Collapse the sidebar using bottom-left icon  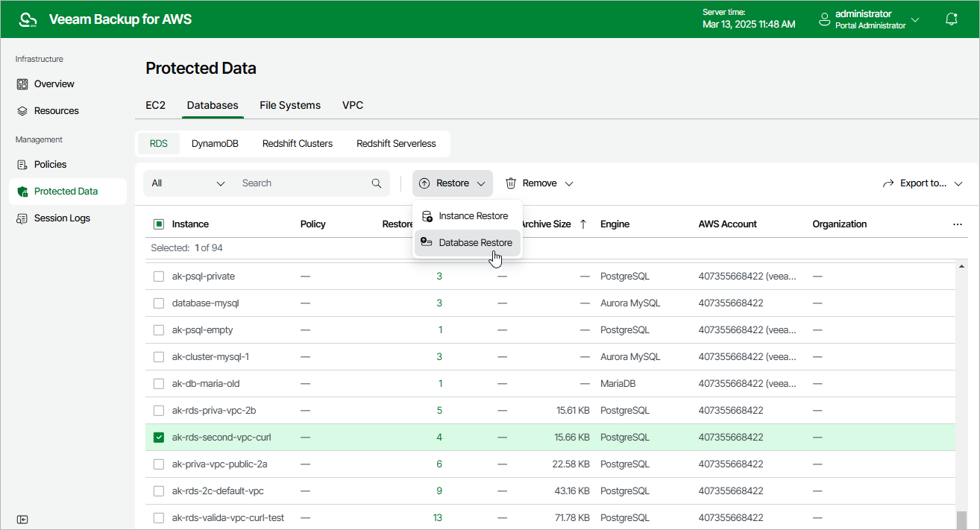tap(22, 520)
